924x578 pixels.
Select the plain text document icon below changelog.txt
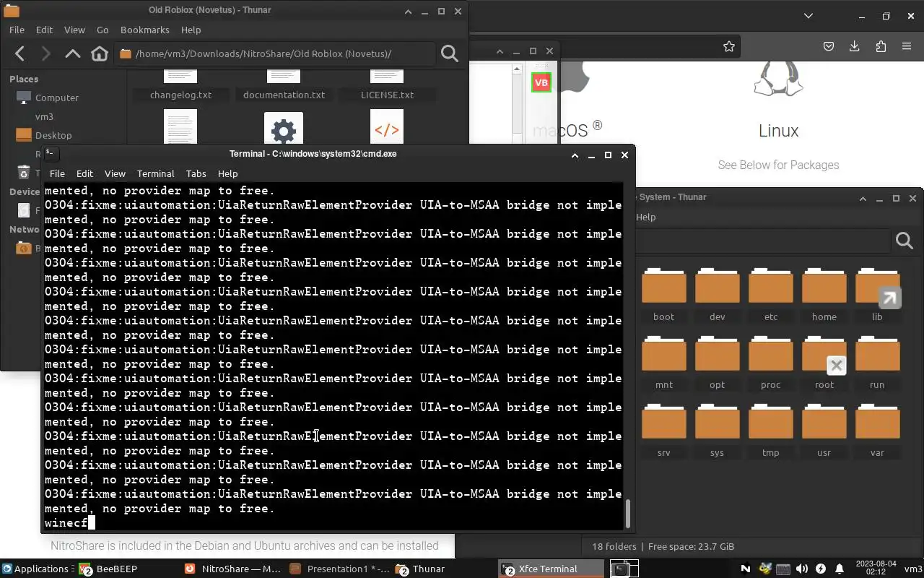coord(180,128)
